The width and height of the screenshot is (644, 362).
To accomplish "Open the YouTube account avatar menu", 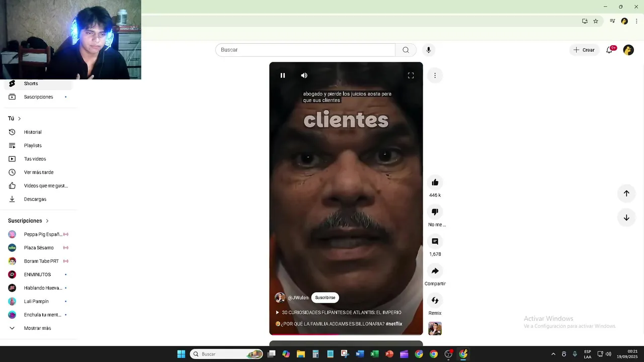I will click(628, 50).
